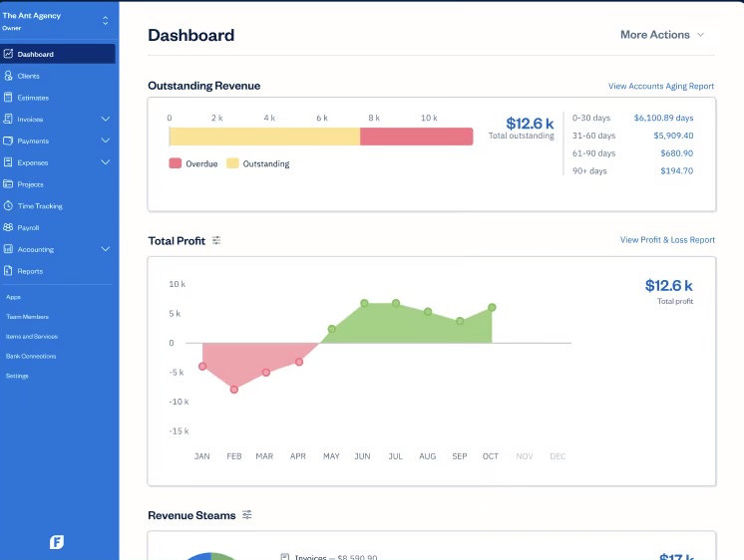This screenshot has height=560, width=744.
Task: Open View Profit & Loss Report link
Action: (667, 240)
